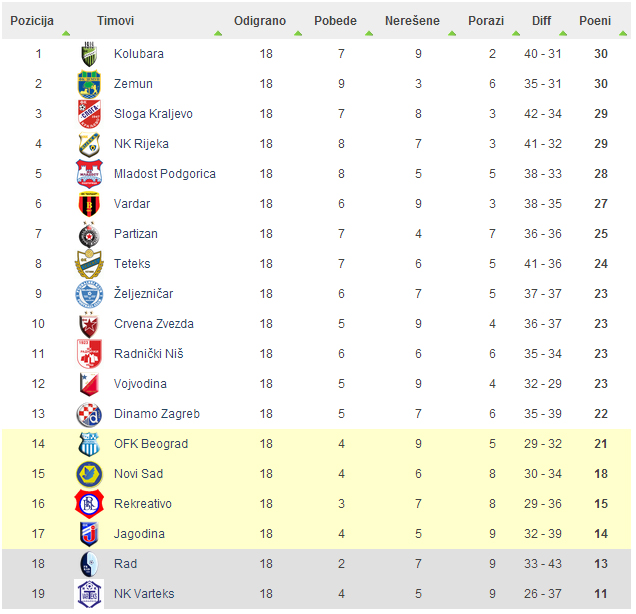Open the Mladost Podgorica team link
The width and height of the screenshot is (636, 614).
click(165, 174)
